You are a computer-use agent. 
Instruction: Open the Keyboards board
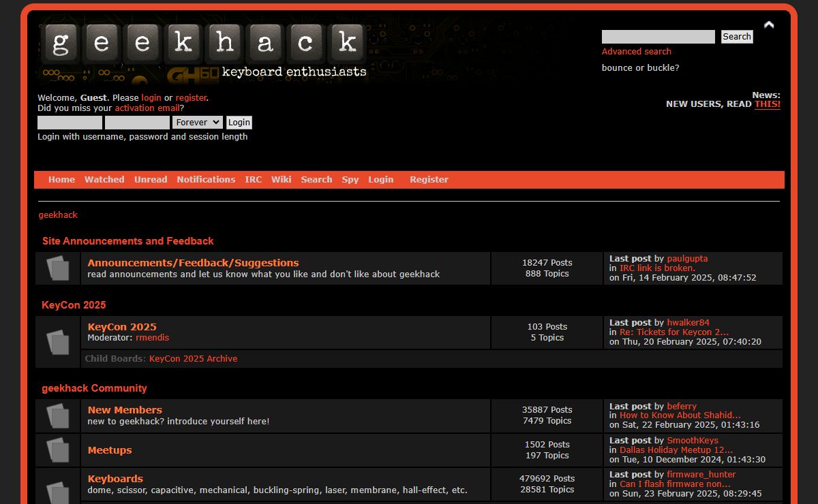[115, 479]
